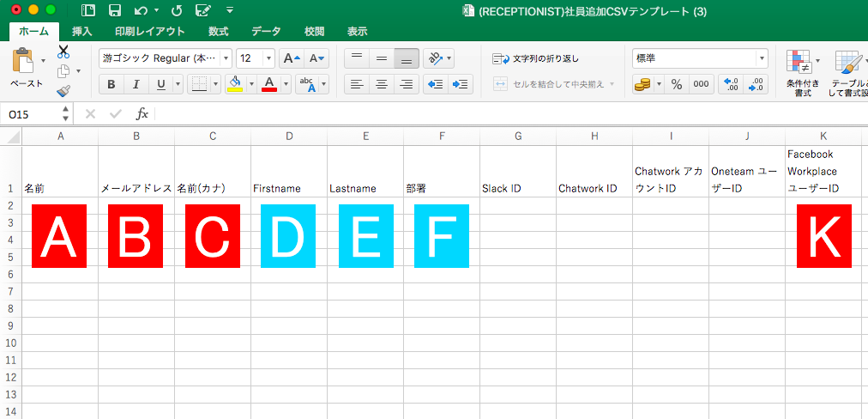Open the データ ribbon tab
Image resolution: width=868 pixels, height=419 pixels.
pyautogui.click(x=266, y=32)
